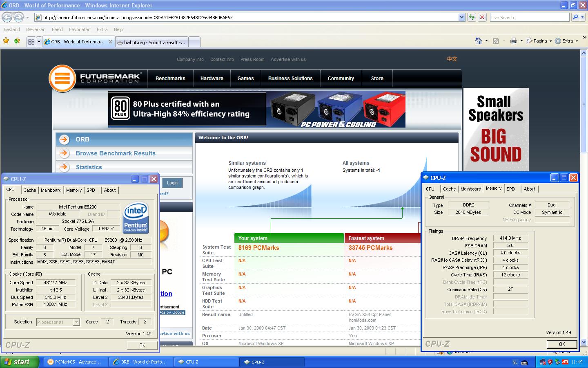Open the Statistics link
This screenshot has height=368, width=588.
(x=89, y=167)
